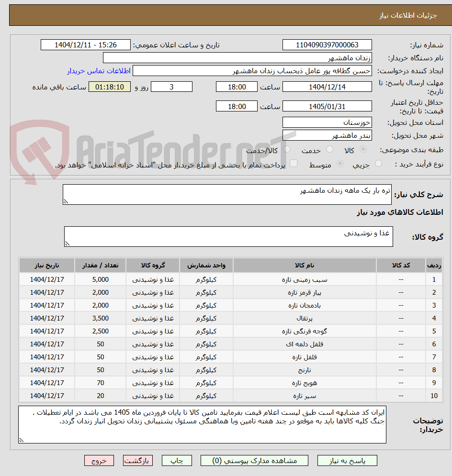
Task: Open اطلاعات تماس خریدار link
Action: pyautogui.click(x=99, y=71)
